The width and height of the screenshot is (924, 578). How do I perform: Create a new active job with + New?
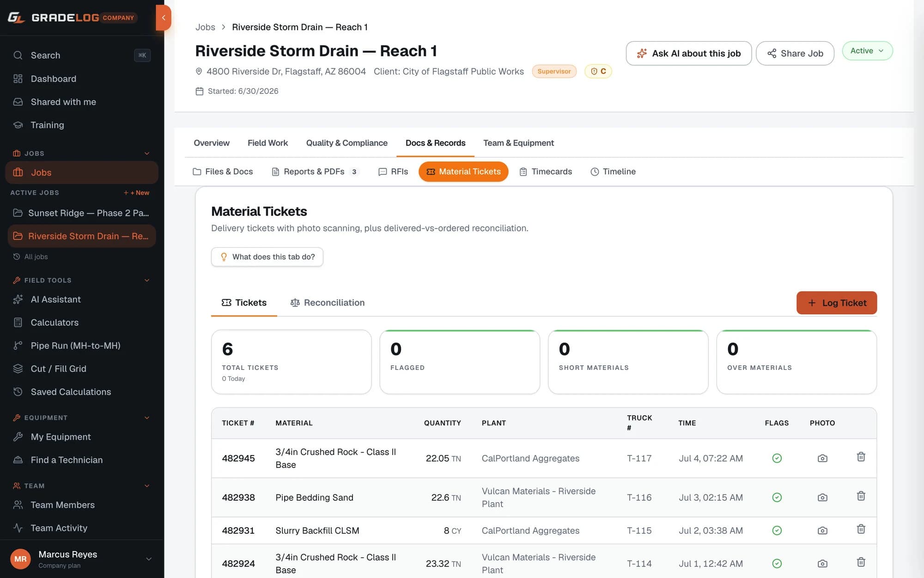[x=136, y=192]
